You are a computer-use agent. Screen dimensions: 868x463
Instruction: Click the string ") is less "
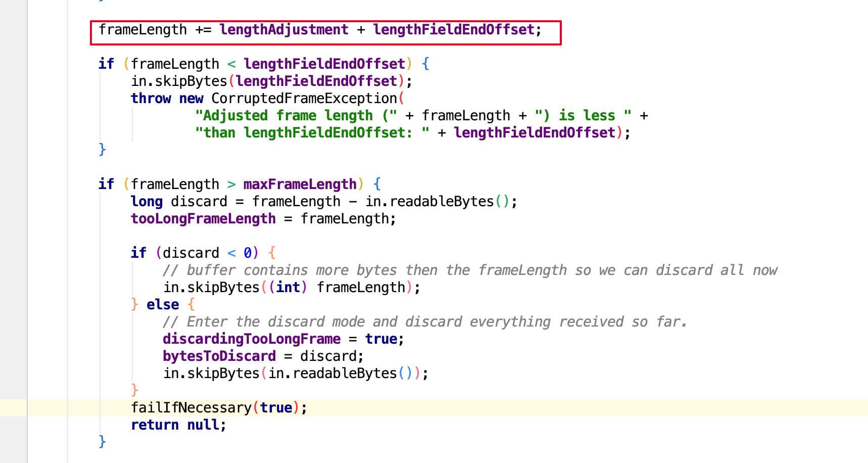[x=583, y=116]
